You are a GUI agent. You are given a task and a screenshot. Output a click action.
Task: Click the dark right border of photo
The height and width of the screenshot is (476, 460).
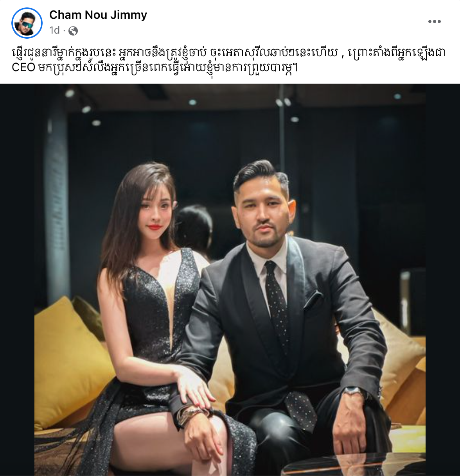coord(443,280)
